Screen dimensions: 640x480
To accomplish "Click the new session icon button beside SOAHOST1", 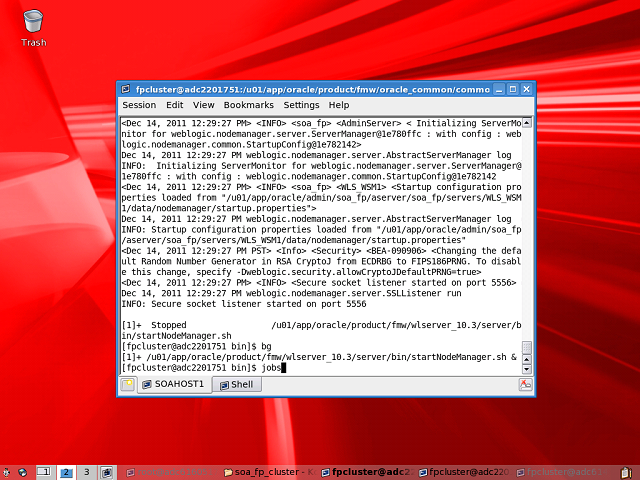I will (128, 384).
